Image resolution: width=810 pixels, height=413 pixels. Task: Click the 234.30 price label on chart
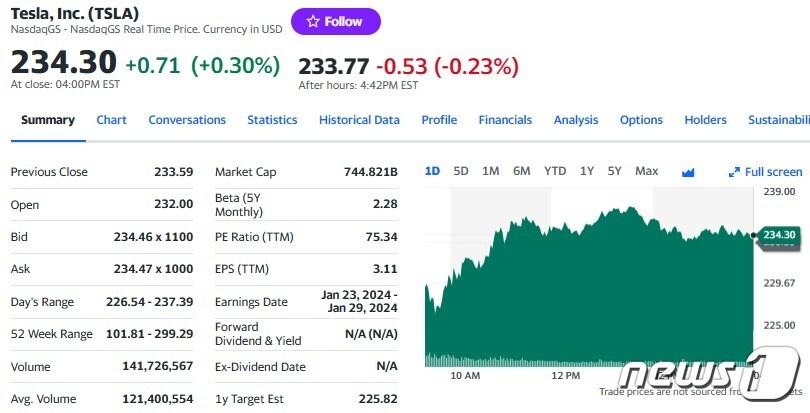tap(778, 235)
